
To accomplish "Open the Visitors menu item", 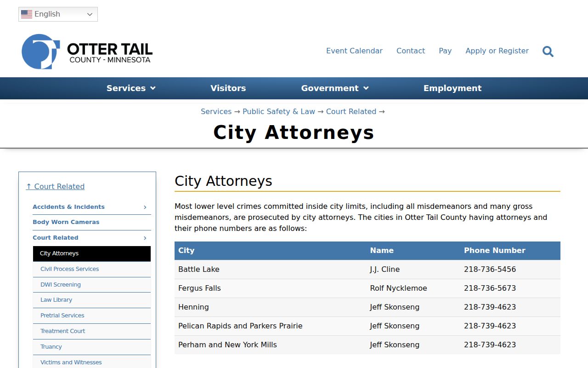I will (228, 88).
